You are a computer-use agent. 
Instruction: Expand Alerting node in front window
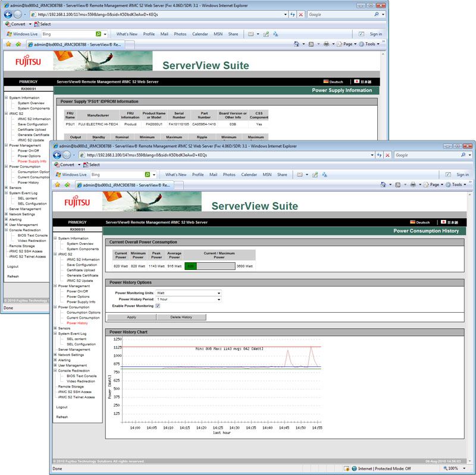pos(55,360)
